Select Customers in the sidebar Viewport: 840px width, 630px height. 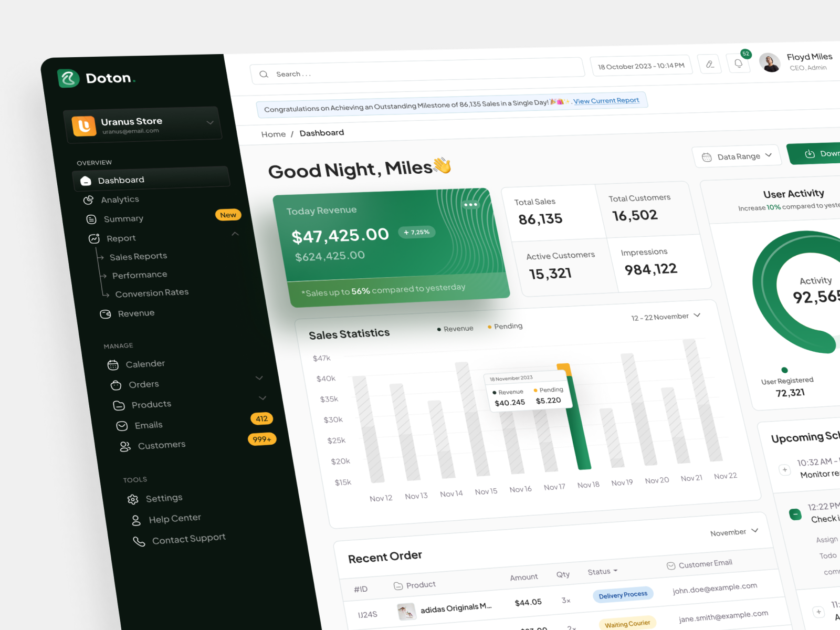click(161, 445)
